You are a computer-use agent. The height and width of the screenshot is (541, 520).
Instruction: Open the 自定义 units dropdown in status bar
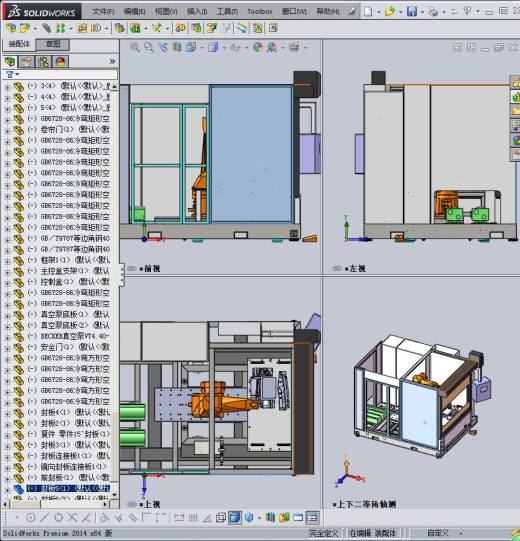pos(461,533)
